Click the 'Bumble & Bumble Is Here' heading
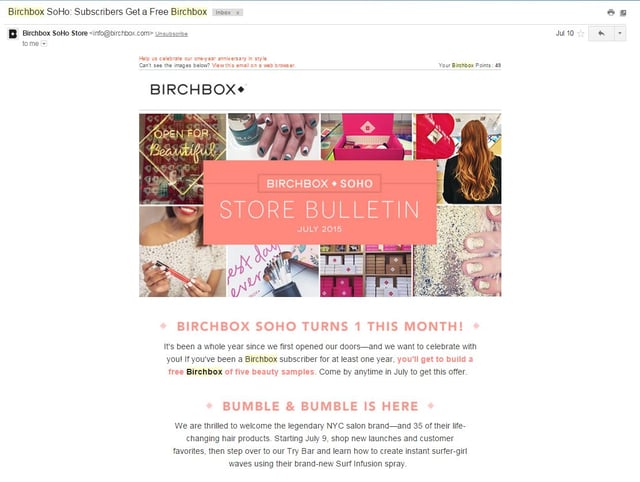Viewport: 640px width, 482px height. pos(320,406)
